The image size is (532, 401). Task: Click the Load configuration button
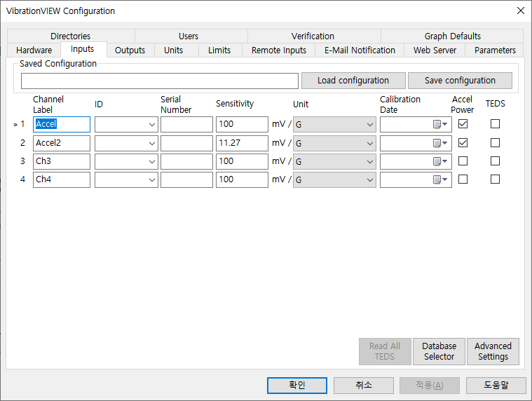pyautogui.click(x=353, y=81)
